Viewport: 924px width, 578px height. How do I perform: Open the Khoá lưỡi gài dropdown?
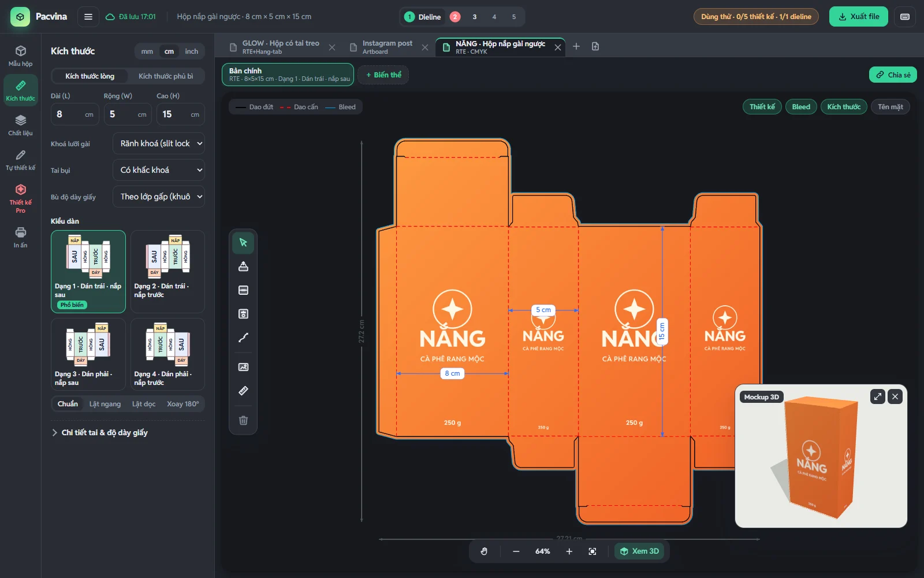point(159,143)
